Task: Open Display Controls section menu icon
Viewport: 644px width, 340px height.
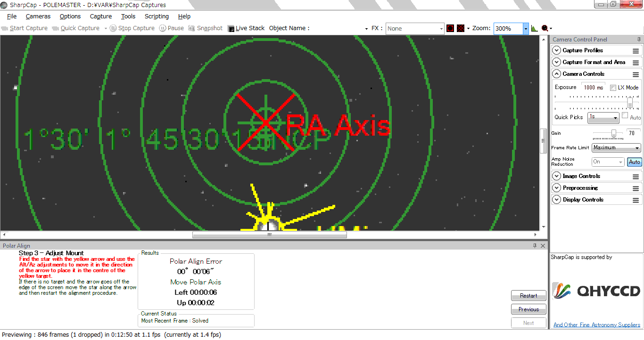Action: (x=636, y=200)
